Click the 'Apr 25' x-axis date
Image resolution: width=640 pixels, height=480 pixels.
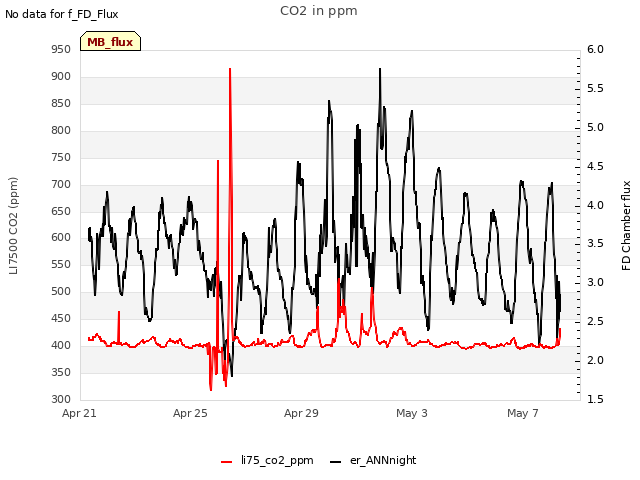pos(190,413)
